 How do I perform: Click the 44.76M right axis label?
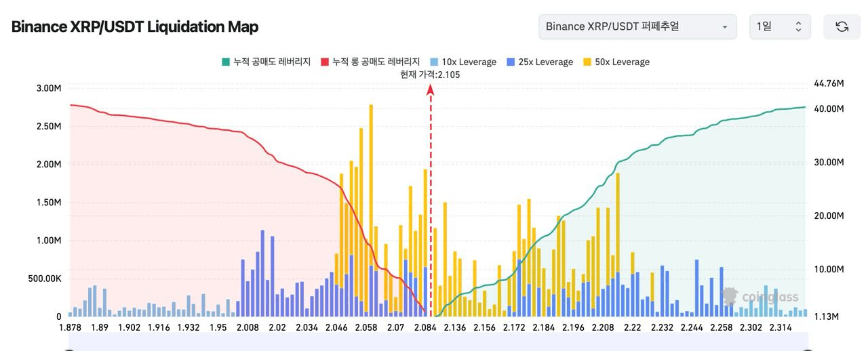pyautogui.click(x=829, y=83)
